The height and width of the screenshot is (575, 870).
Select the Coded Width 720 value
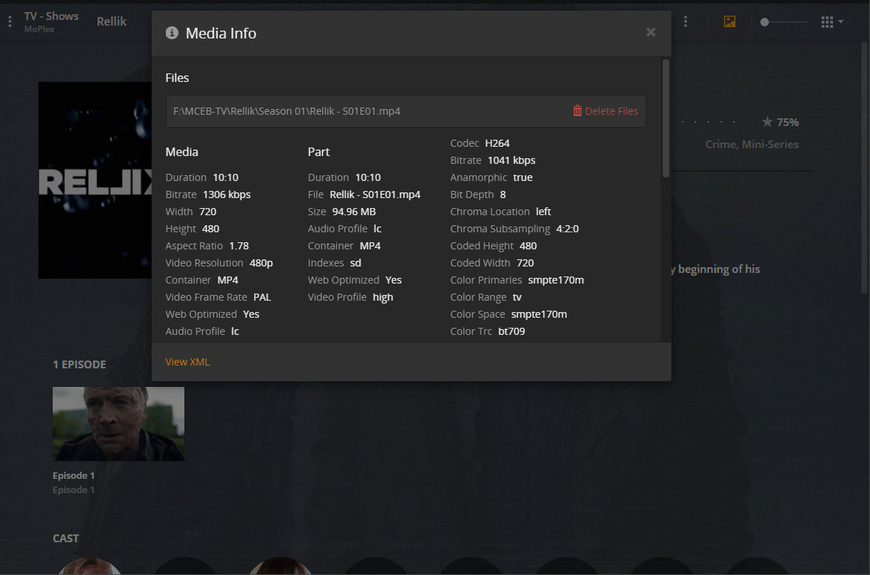coord(525,263)
